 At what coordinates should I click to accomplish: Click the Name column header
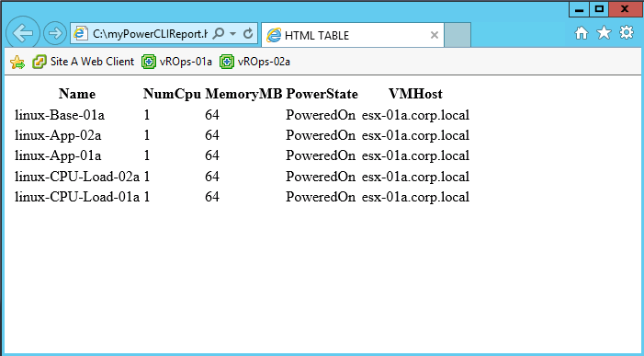[77, 94]
